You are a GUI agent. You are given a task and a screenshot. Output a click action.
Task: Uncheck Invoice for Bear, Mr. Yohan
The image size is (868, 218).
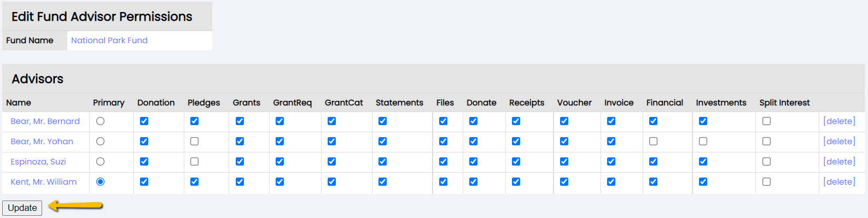pyautogui.click(x=611, y=142)
